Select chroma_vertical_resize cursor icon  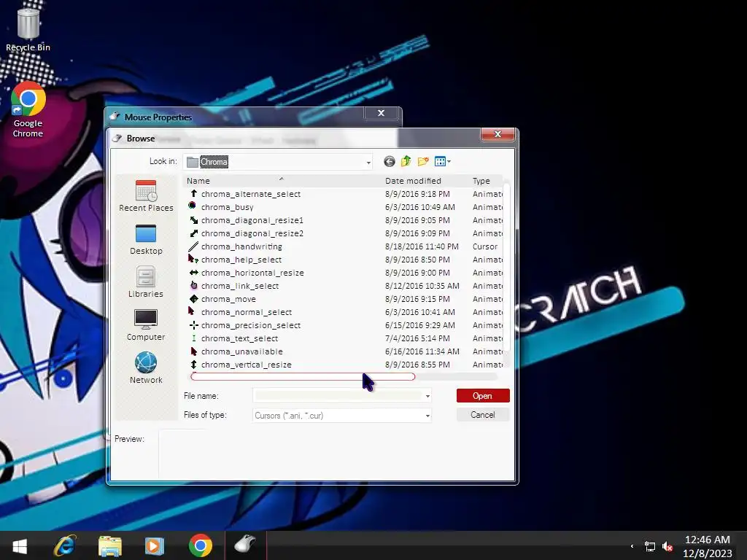193,365
